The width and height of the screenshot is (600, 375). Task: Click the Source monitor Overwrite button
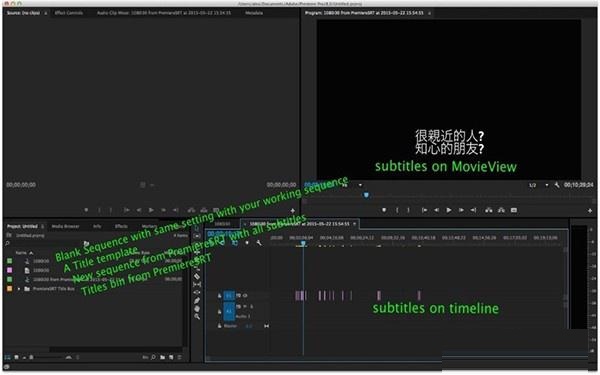click(204, 210)
